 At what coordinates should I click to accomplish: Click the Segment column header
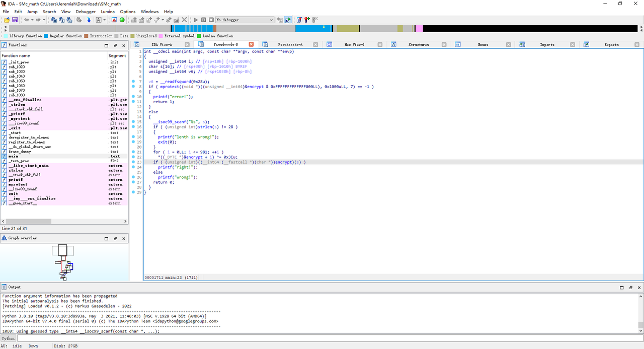pyautogui.click(x=117, y=55)
